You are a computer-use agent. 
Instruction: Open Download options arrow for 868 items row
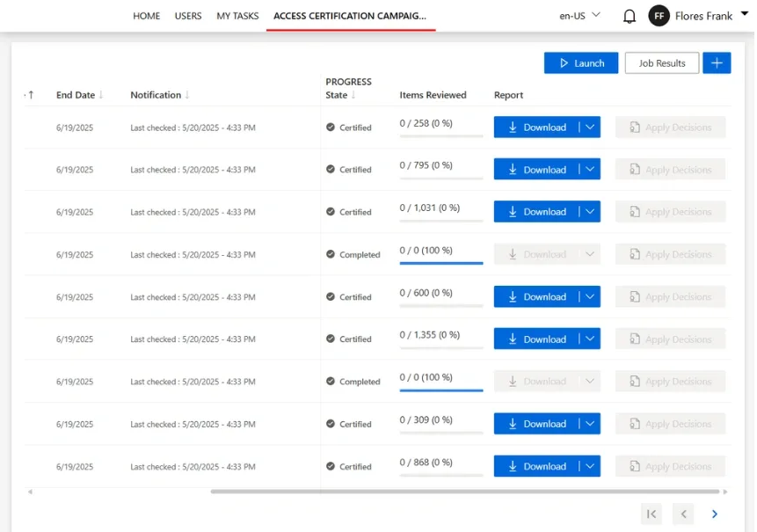coord(592,467)
